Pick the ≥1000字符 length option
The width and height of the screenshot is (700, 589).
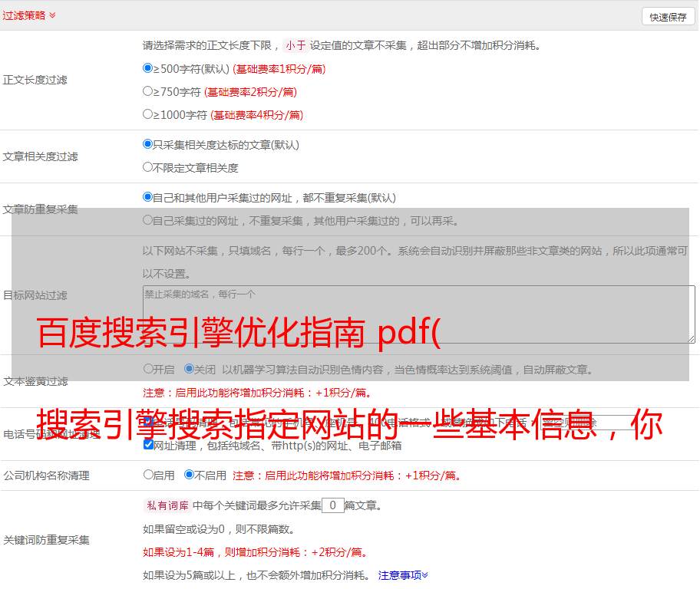point(147,114)
